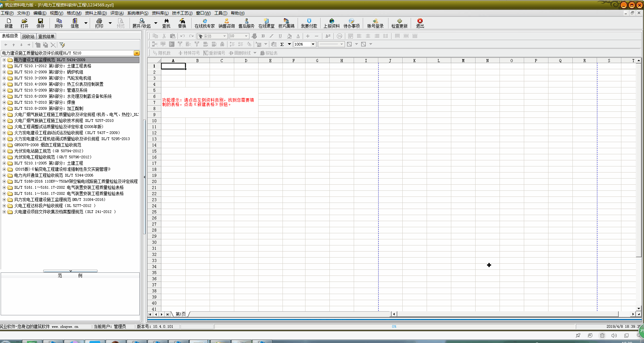Toggle Italic formatting in the format toolbar
The width and height of the screenshot is (644, 343).
point(271,36)
